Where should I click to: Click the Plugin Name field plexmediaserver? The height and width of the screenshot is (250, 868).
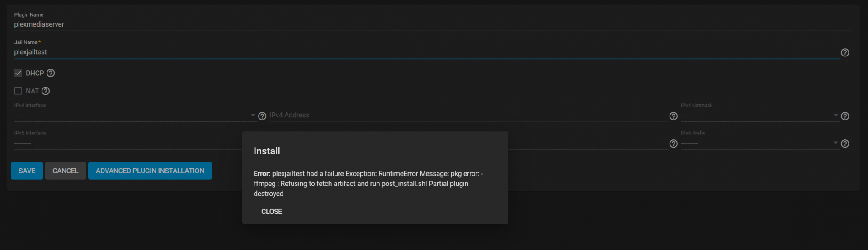point(433,24)
